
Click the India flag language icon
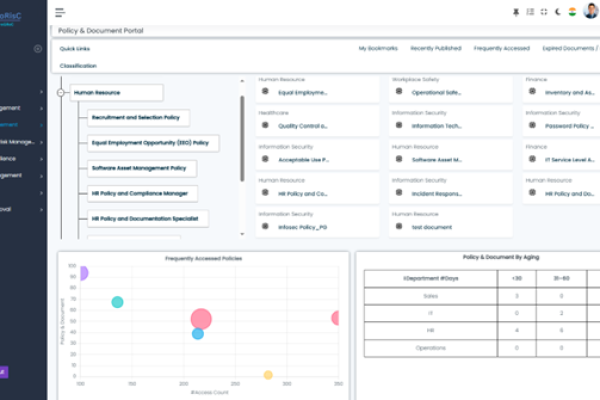tap(571, 12)
